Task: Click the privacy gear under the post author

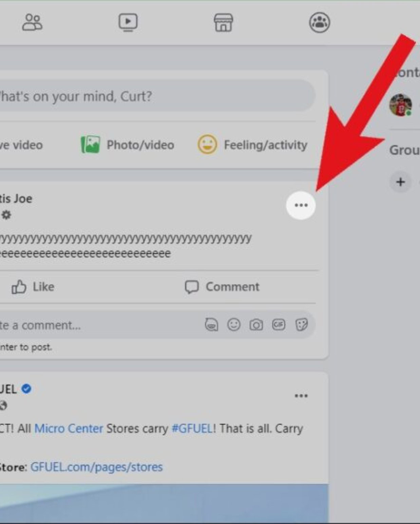Action: pyautogui.click(x=6, y=215)
